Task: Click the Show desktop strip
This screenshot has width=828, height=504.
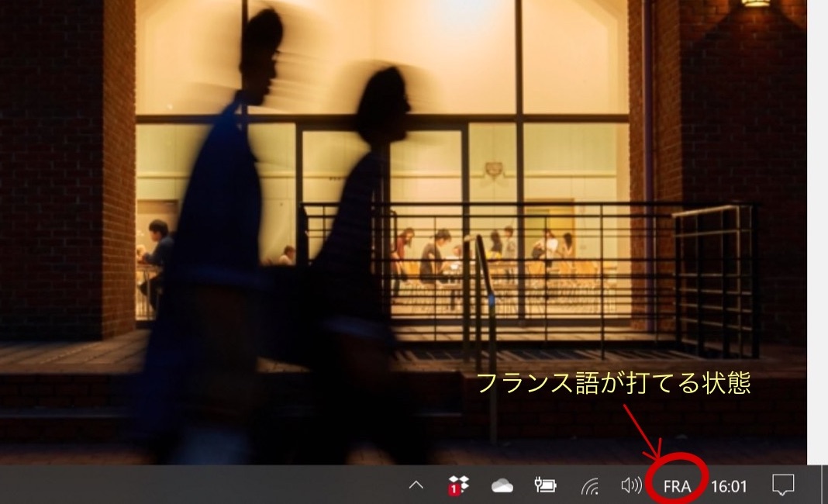Action: 824,485
